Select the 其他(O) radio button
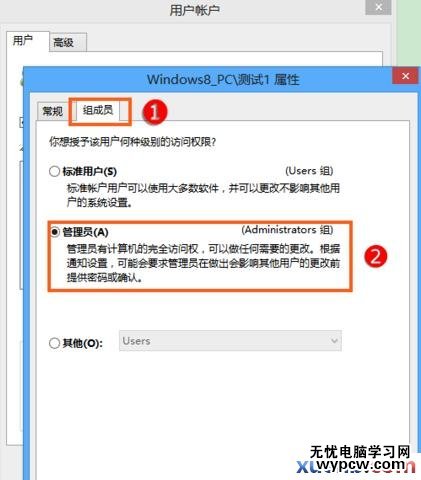The image size is (421, 480). tap(54, 343)
